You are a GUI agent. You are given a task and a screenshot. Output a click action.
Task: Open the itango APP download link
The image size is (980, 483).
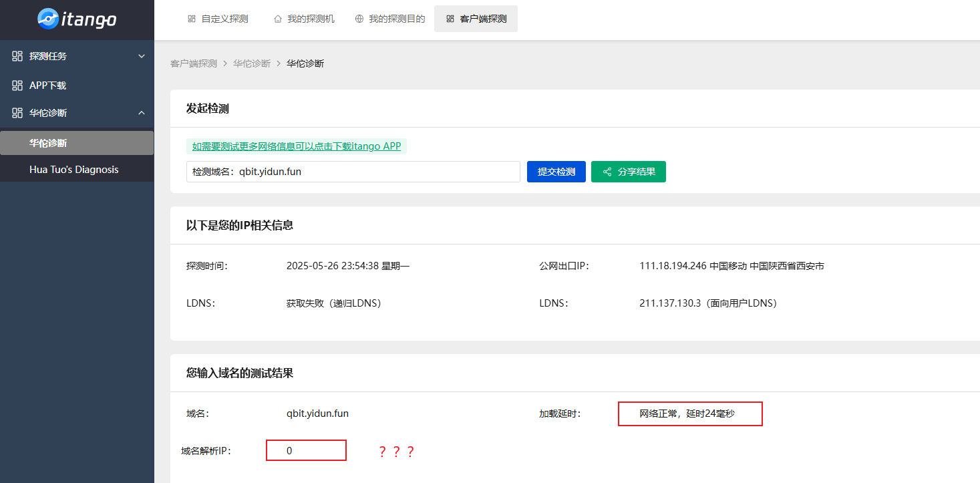[297, 146]
